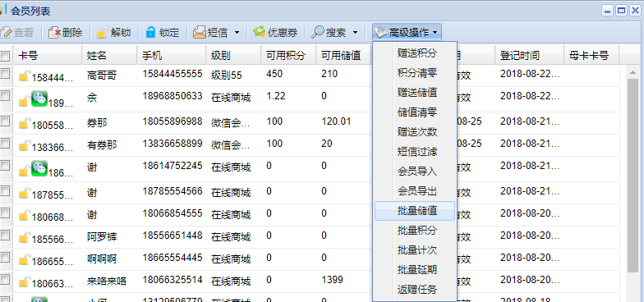Select the highlighted 批量储值 item
This screenshot has width=644, height=302.
[415, 211]
